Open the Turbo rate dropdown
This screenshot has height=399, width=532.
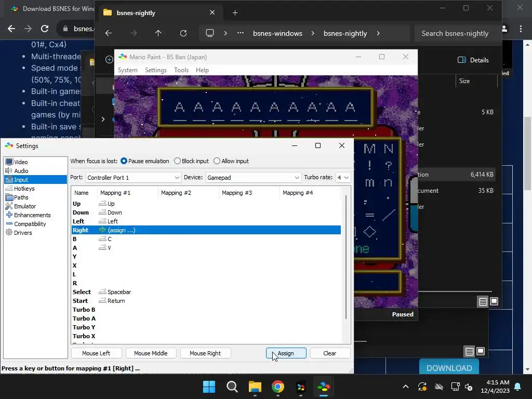[x=343, y=178]
